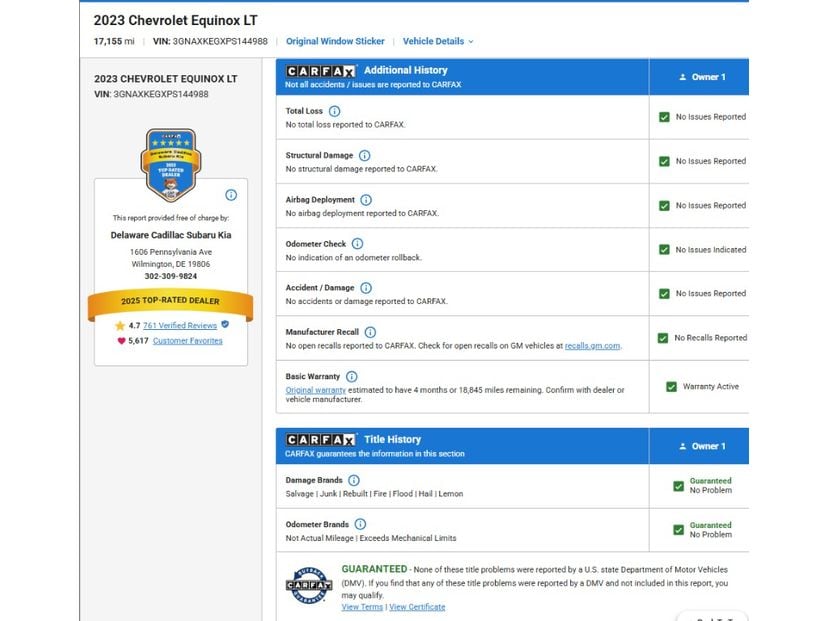The image size is (828, 621).
Task: Expand the Vehicle Details dropdown
Action: pyautogui.click(x=438, y=41)
